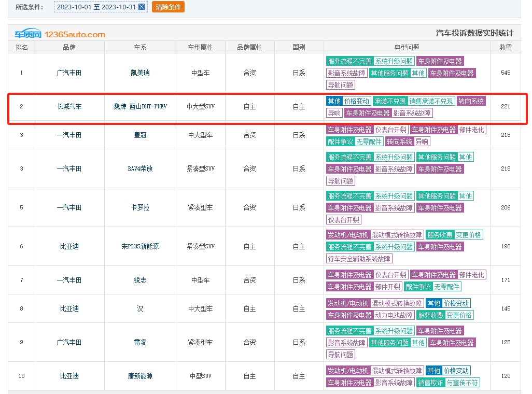Click the 品牌属性 column header
Viewport: 532px width, 394px height.
249,47
